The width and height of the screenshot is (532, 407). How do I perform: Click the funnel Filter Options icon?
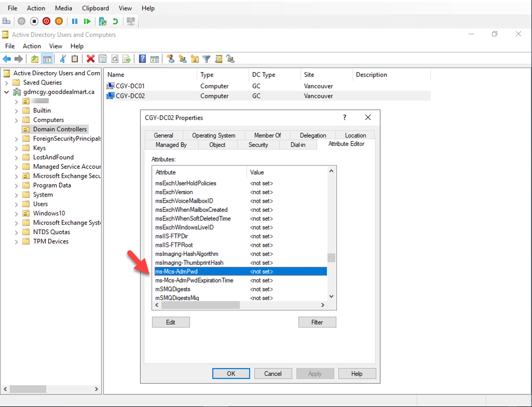click(x=206, y=59)
